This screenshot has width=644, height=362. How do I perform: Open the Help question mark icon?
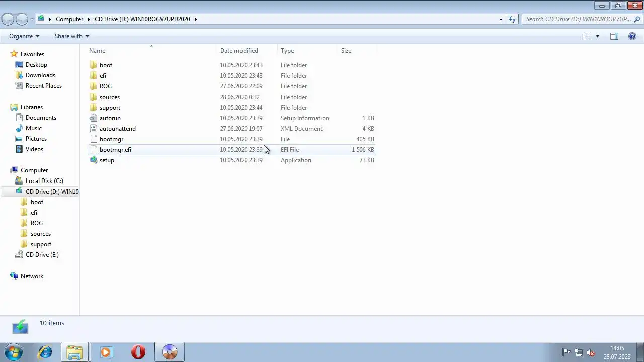coord(632,36)
